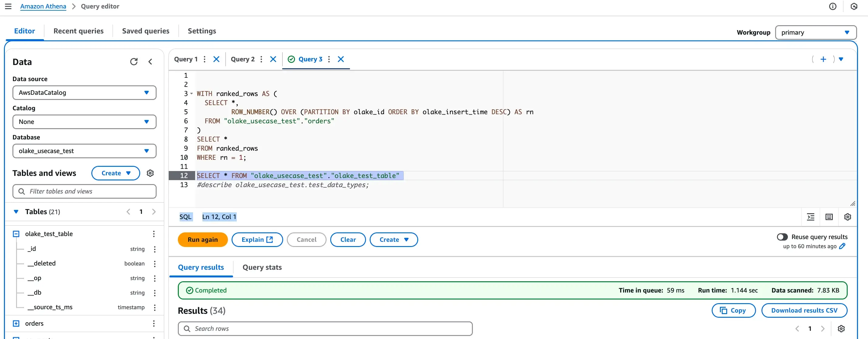Viewport: 868px width, 339px height.
Task: Switch to Recent queries tab
Action: click(79, 31)
